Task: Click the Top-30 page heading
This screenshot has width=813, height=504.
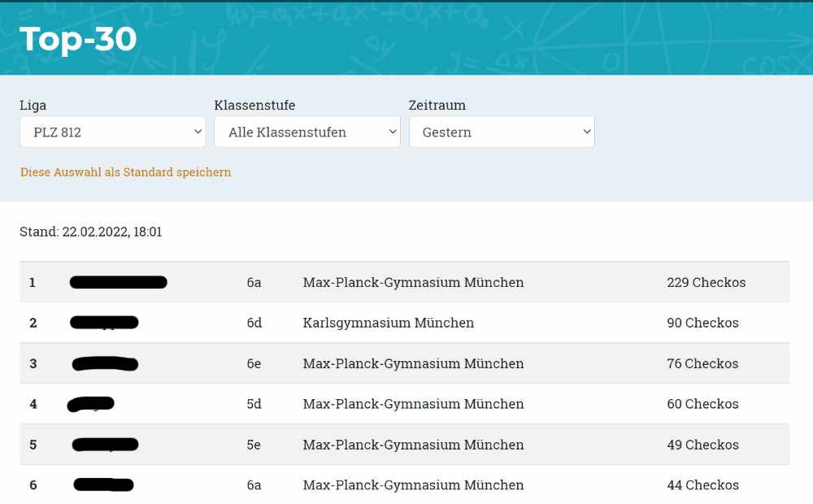Action: pos(78,39)
